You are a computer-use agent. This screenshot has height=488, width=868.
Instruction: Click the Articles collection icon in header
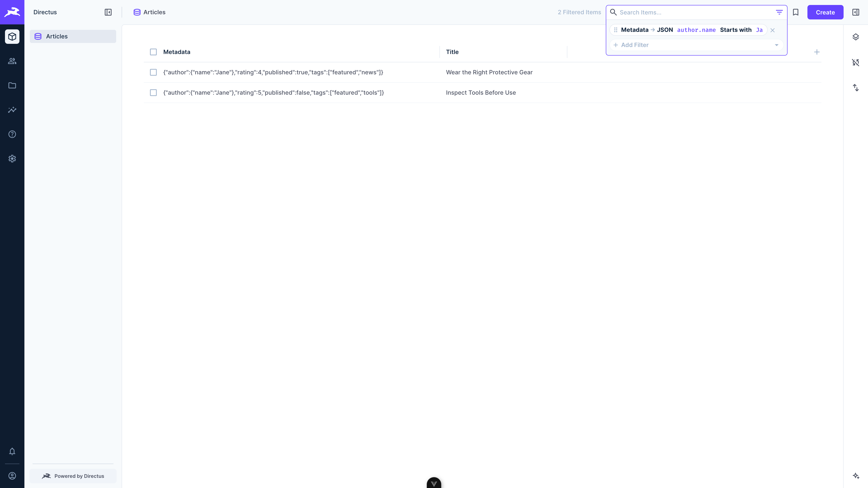coord(137,12)
